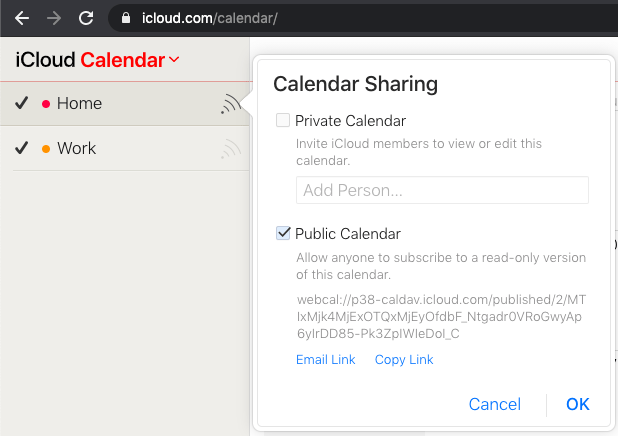Click the browser forward arrow

click(x=54, y=17)
